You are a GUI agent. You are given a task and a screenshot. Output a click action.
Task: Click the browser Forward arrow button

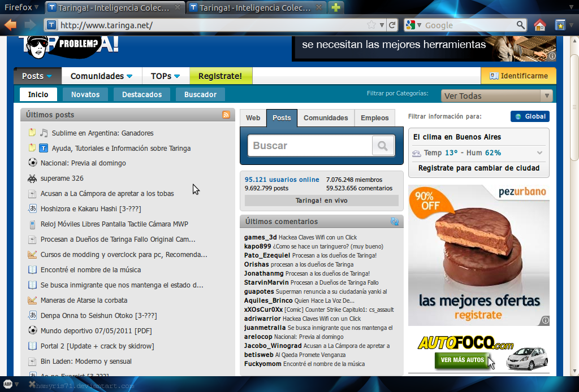coord(29,25)
